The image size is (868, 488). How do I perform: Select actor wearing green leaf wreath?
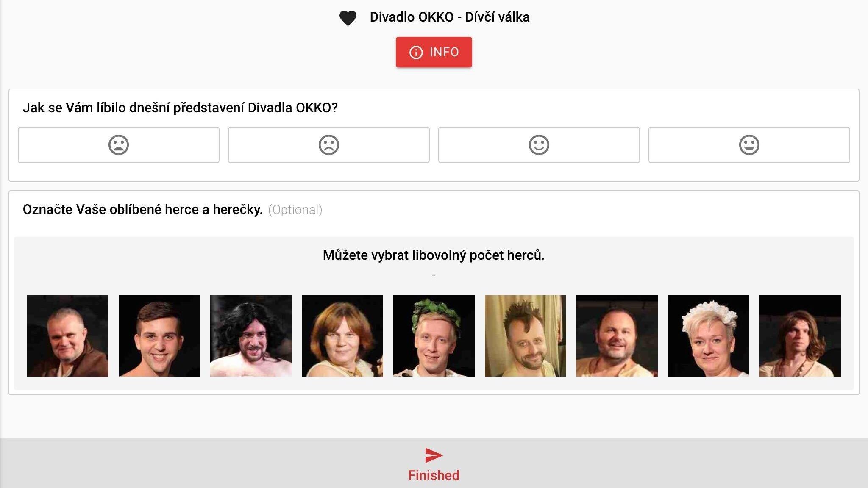pos(434,336)
